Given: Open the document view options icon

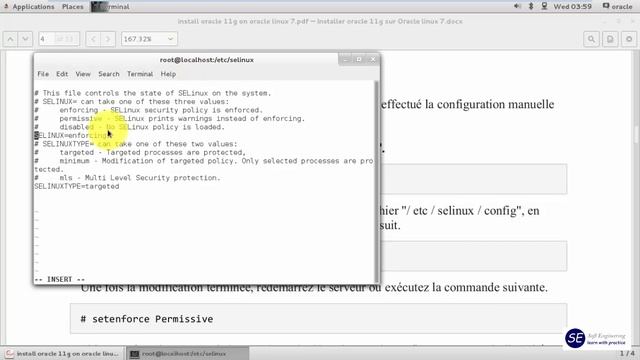Looking at the screenshot, I should (610, 39).
